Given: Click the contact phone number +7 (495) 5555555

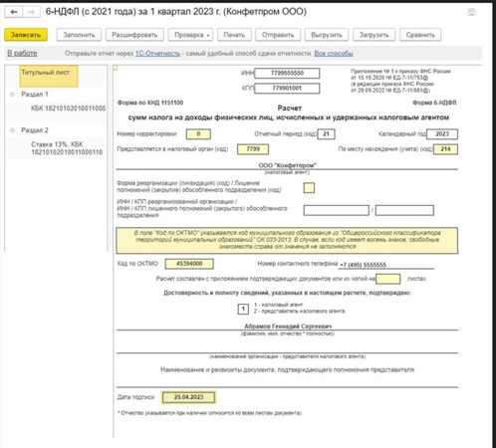Looking at the screenshot, I should (364, 265).
